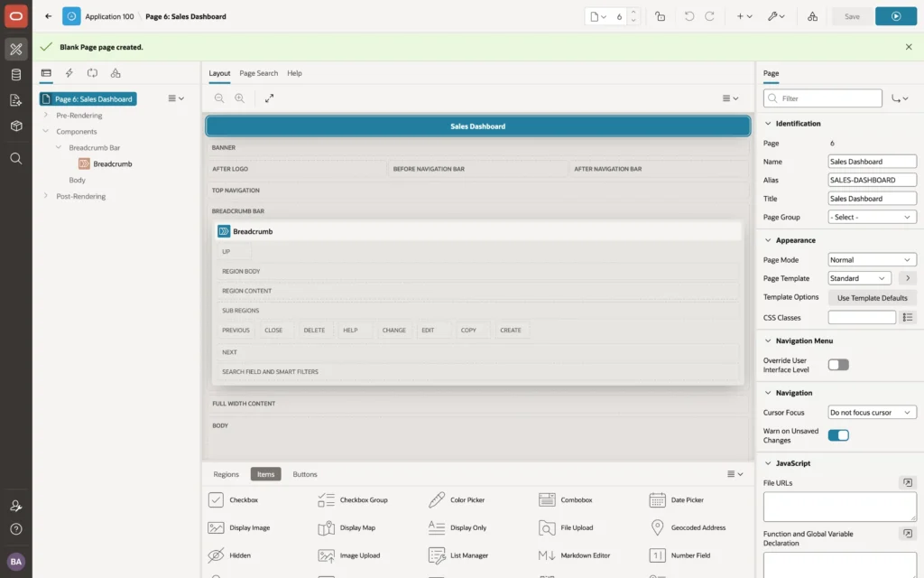Viewport: 924px width, 578px height.
Task: Expand the layout pane to fullscreen
Action: pyautogui.click(x=269, y=98)
